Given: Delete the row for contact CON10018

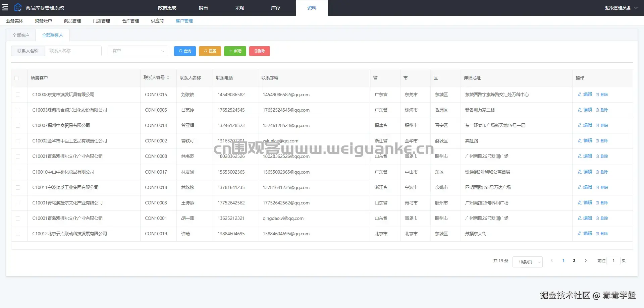Looking at the screenshot, I should (x=602, y=187).
